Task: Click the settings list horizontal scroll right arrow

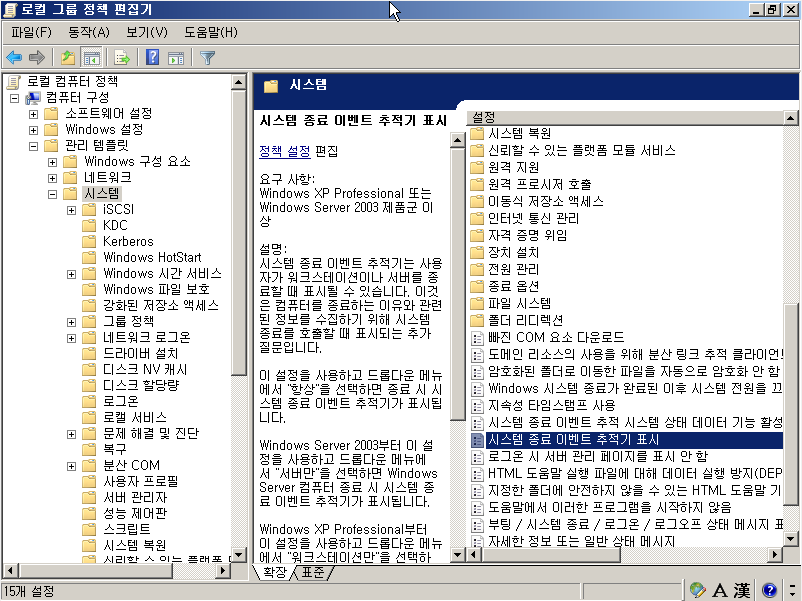Action: 776,555
